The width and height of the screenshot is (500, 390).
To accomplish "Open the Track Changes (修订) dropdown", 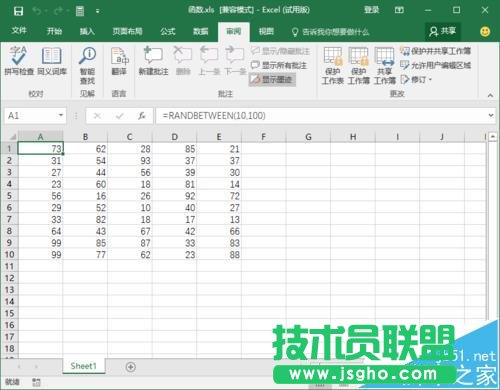I will click(416, 80).
